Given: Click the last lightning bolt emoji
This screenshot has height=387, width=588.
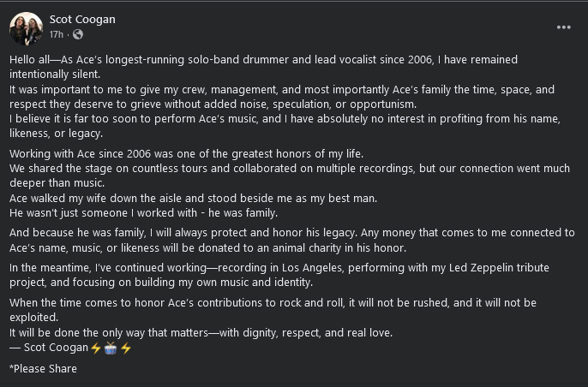Looking at the screenshot, I should [125, 348].
